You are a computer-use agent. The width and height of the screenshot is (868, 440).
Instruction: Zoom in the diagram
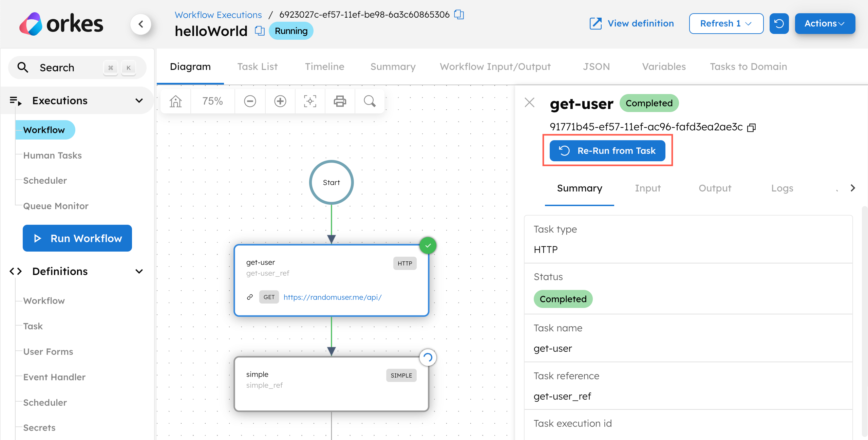pyautogui.click(x=280, y=101)
